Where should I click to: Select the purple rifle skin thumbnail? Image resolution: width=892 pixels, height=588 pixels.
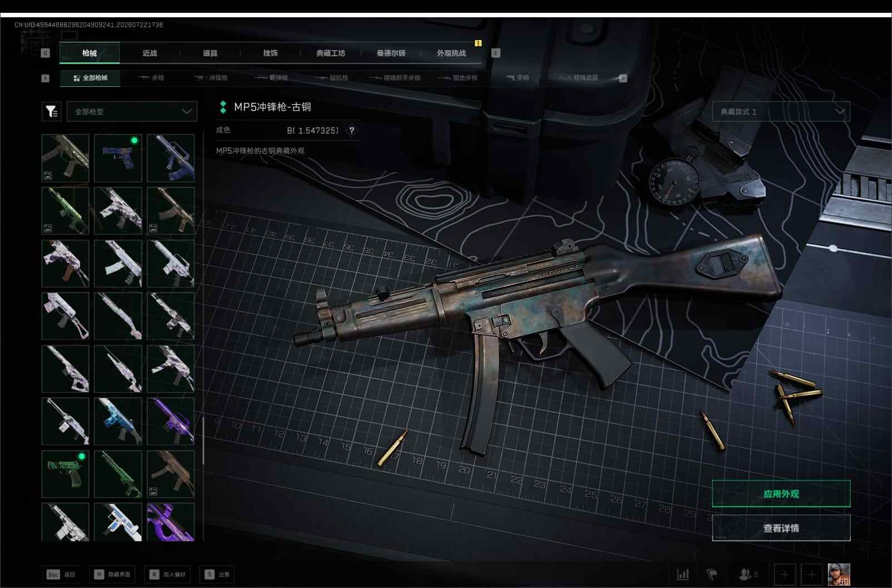tap(170, 421)
